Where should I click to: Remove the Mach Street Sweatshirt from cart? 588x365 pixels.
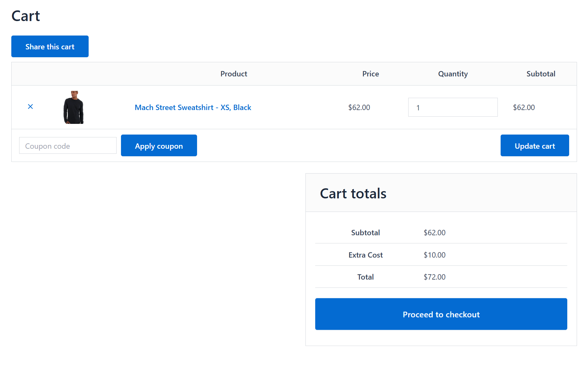click(x=30, y=107)
